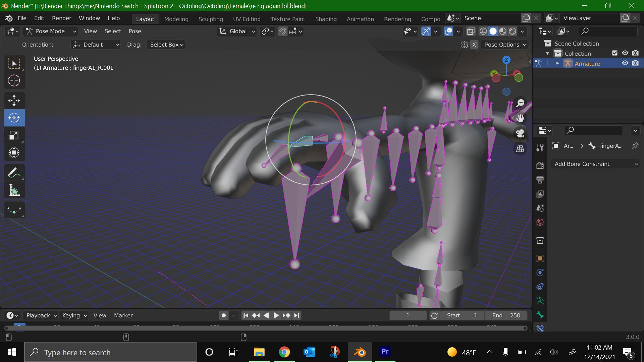This screenshot has height=362, width=644.
Task: Click the timeline horizontal scrollbar
Action: (265, 328)
